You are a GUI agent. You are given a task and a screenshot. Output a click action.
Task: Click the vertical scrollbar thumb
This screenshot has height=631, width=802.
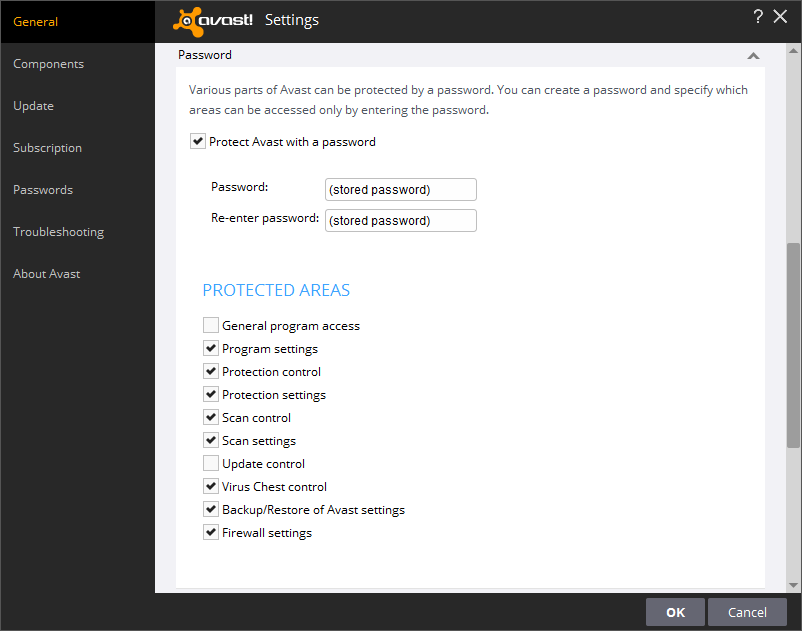[793, 343]
